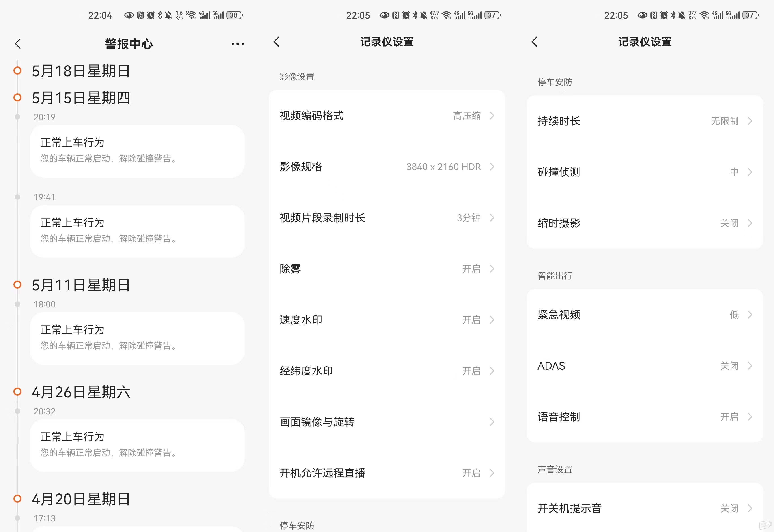Image resolution: width=774 pixels, height=532 pixels.
Task: Tap the 17:13 timestamp
Action: click(x=44, y=518)
